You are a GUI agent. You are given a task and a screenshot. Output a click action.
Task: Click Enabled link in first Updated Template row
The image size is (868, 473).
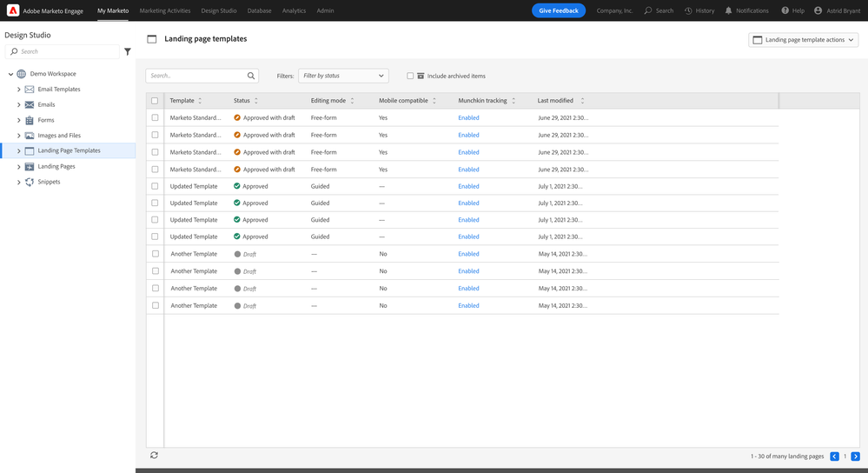click(468, 186)
